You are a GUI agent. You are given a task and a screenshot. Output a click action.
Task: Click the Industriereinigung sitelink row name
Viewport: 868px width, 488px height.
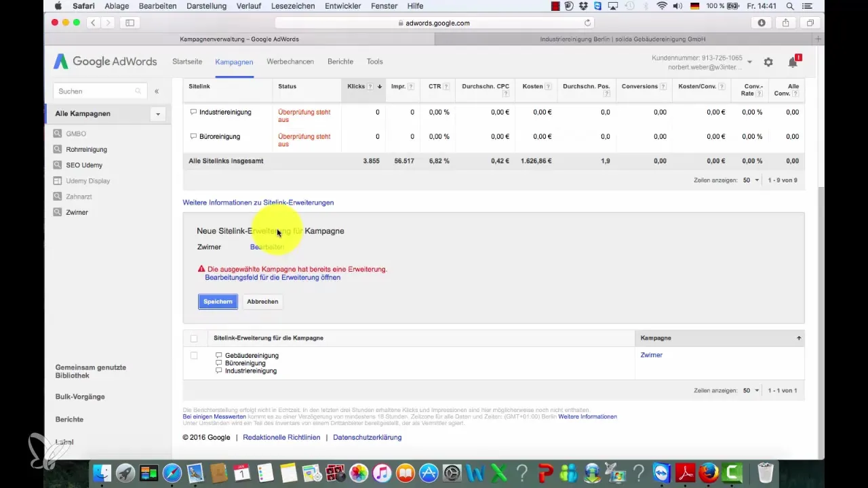225,112
